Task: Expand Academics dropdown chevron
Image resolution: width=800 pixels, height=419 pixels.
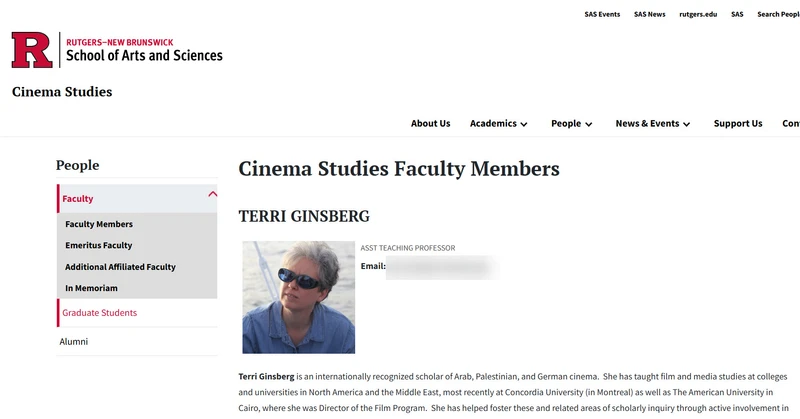Action: pos(523,124)
